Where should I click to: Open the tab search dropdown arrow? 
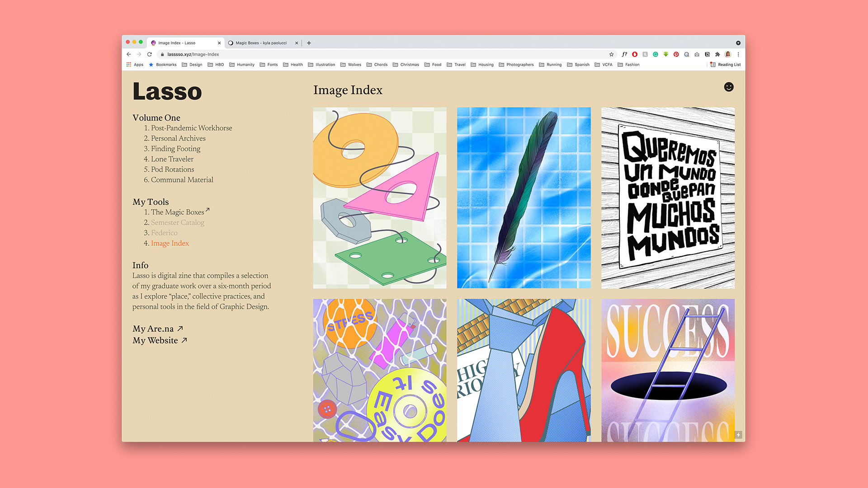[x=738, y=43]
